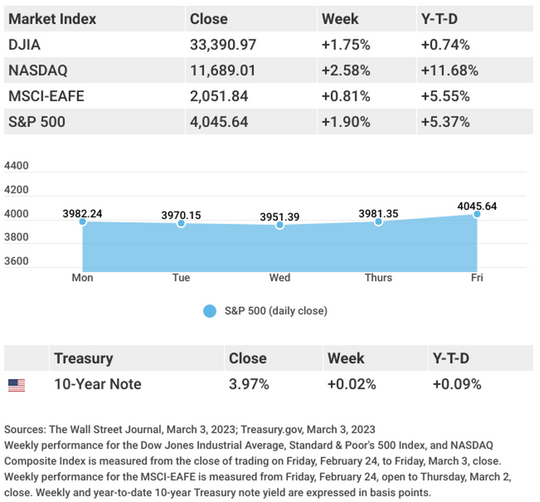Click the Market Index column header

tap(52, 19)
